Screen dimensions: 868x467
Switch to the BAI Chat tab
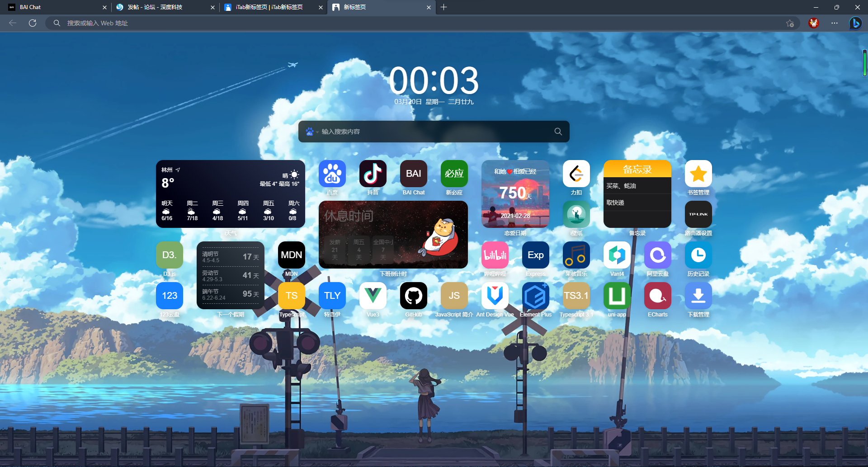pos(54,7)
